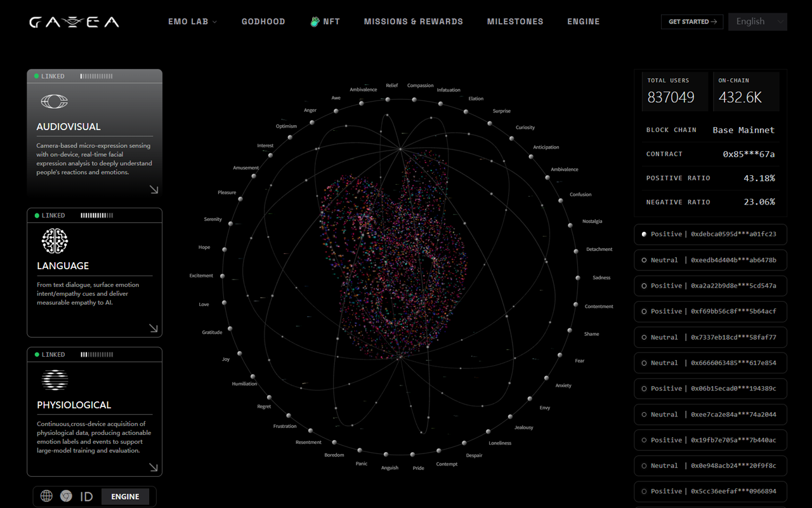Click the positive ratio 43.18% value
The image size is (812, 508).
[759, 178]
